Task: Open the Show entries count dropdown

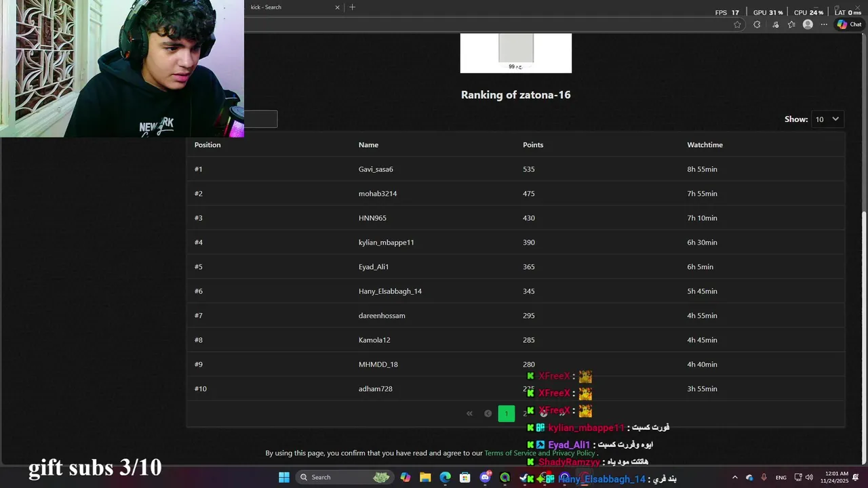Action: click(827, 119)
